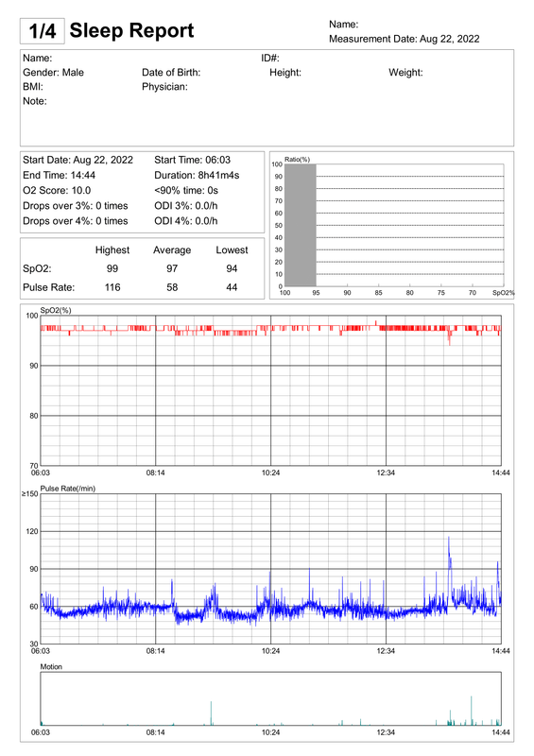Click the 'Pulse Rate(/min)' chart title

point(67,489)
